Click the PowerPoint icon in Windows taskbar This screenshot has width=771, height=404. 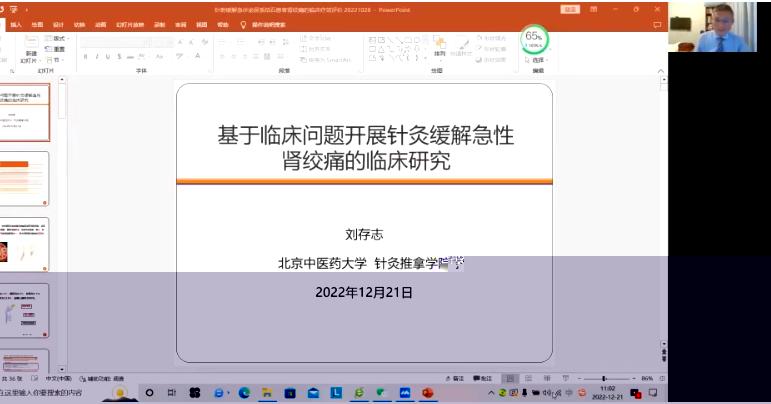(428, 393)
